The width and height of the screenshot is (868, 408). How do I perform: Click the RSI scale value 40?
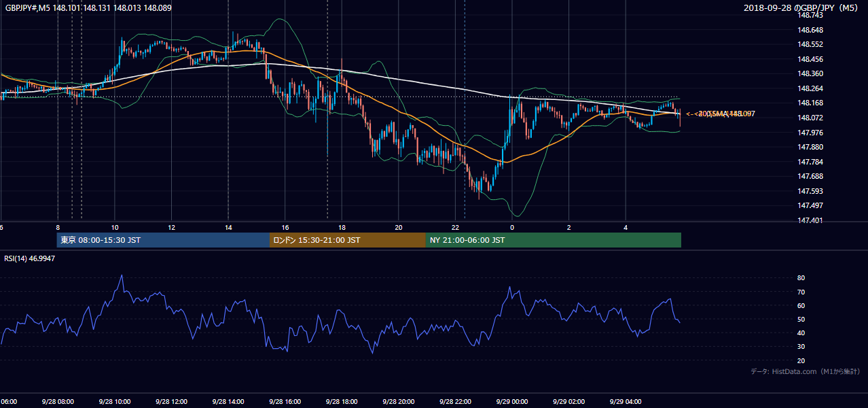(801, 333)
